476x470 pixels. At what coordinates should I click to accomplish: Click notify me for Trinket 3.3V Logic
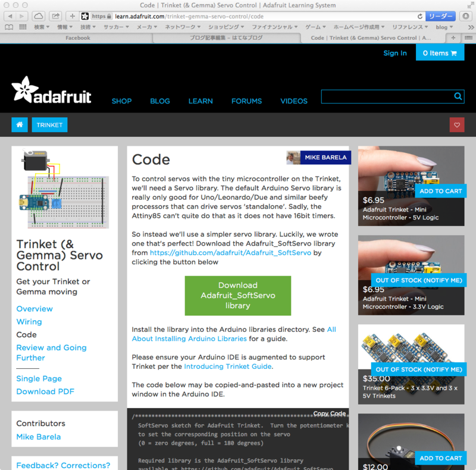click(x=419, y=280)
